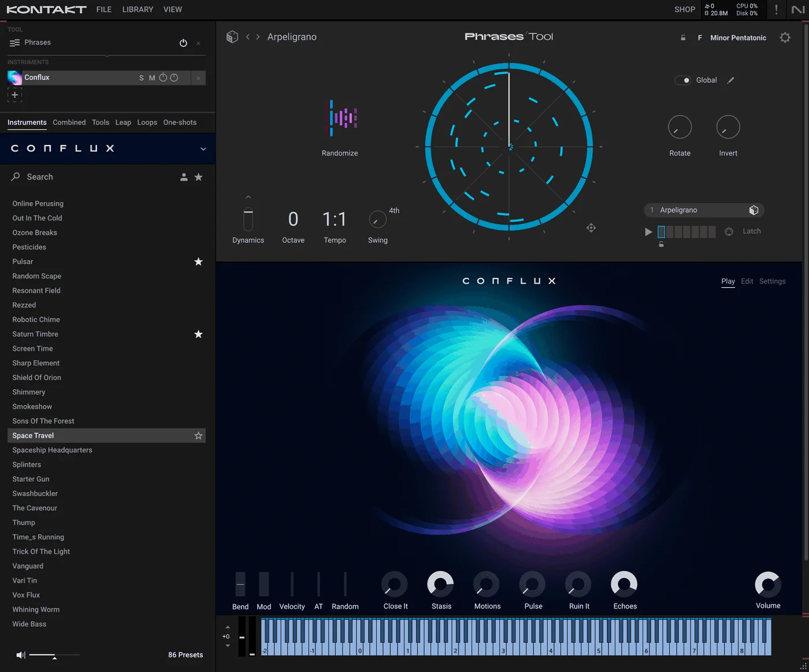Switch to the Edit tab in Conflux
Screen dimensions: 809x672
pos(747,281)
